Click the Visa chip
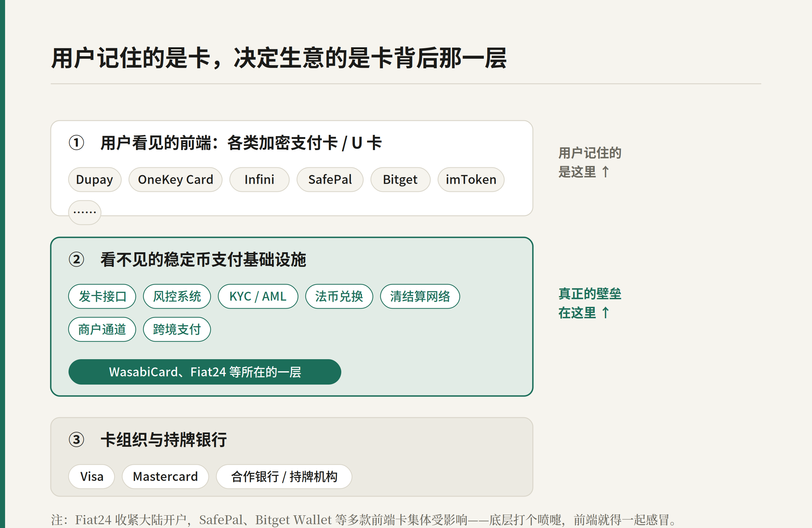This screenshot has height=528, width=812. 91,477
